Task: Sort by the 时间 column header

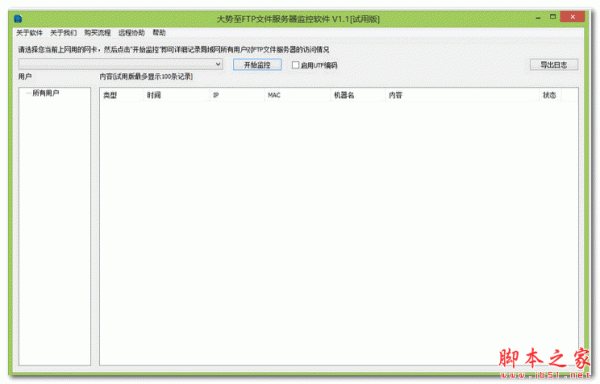Action: click(x=177, y=95)
